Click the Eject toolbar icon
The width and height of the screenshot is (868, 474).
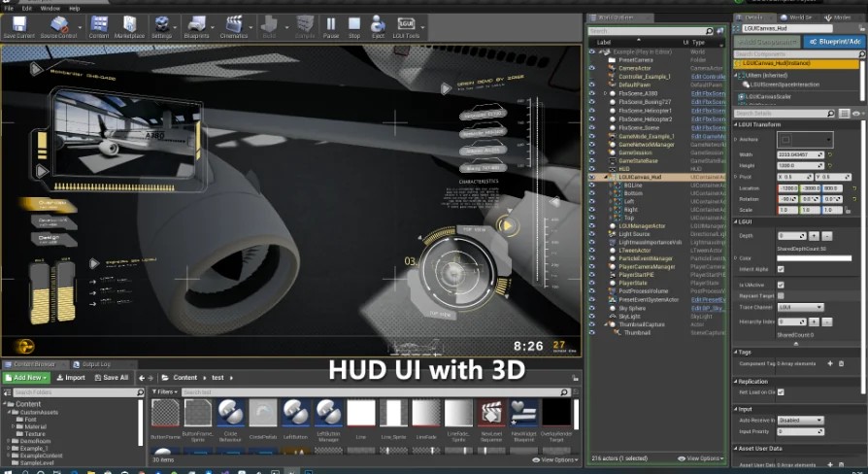[x=378, y=26]
